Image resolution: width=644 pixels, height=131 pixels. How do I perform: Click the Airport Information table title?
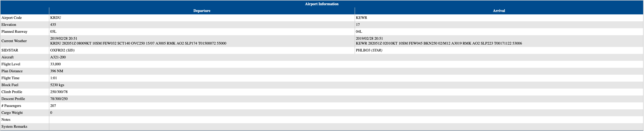321,4
